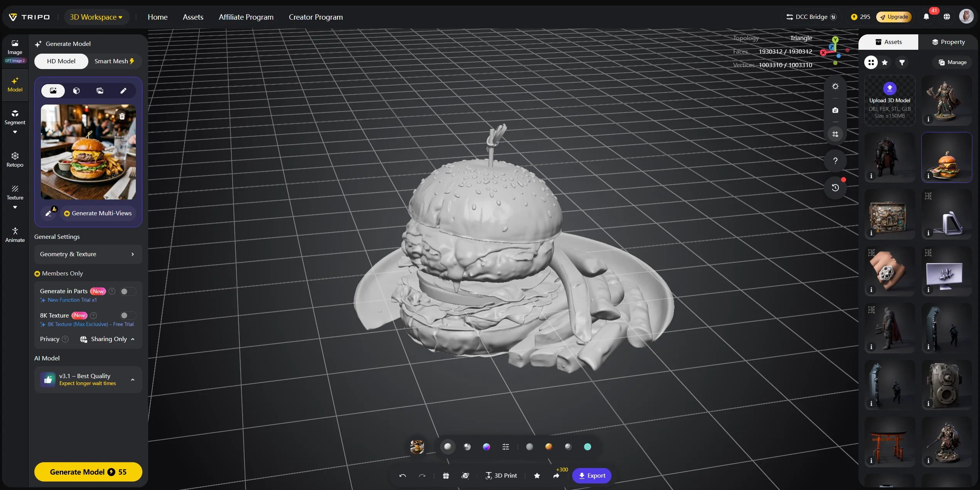This screenshot has height=490, width=980.
Task: Select the Retopo tool in sidebar
Action: (x=15, y=159)
